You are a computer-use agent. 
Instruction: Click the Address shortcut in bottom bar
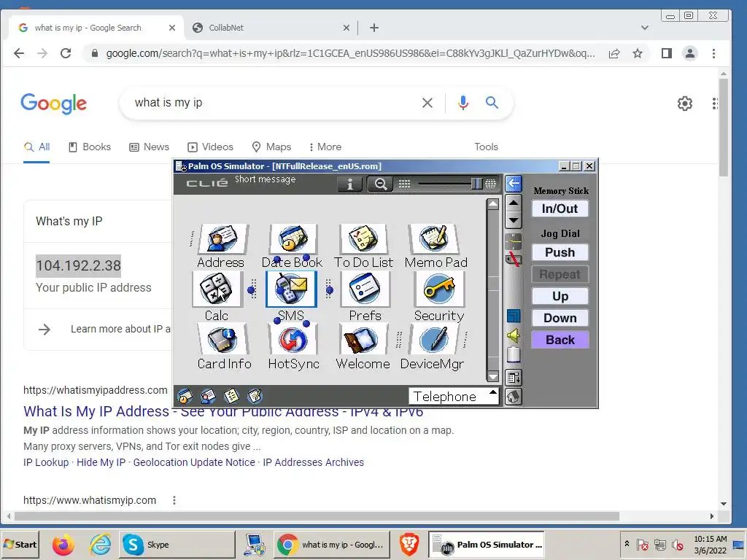click(x=208, y=396)
